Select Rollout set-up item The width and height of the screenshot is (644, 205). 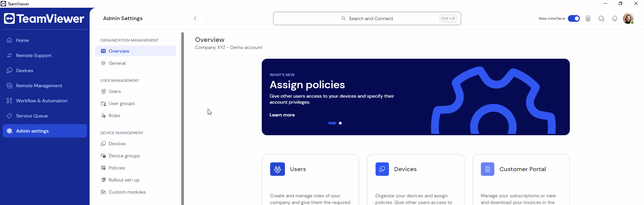(x=135, y=180)
